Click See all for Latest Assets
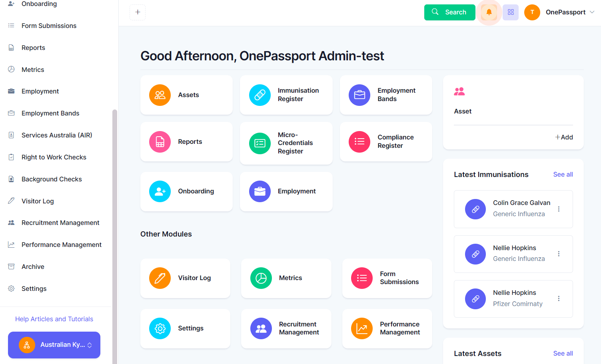The width and height of the screenshot is (601, 364). [563, 353]
